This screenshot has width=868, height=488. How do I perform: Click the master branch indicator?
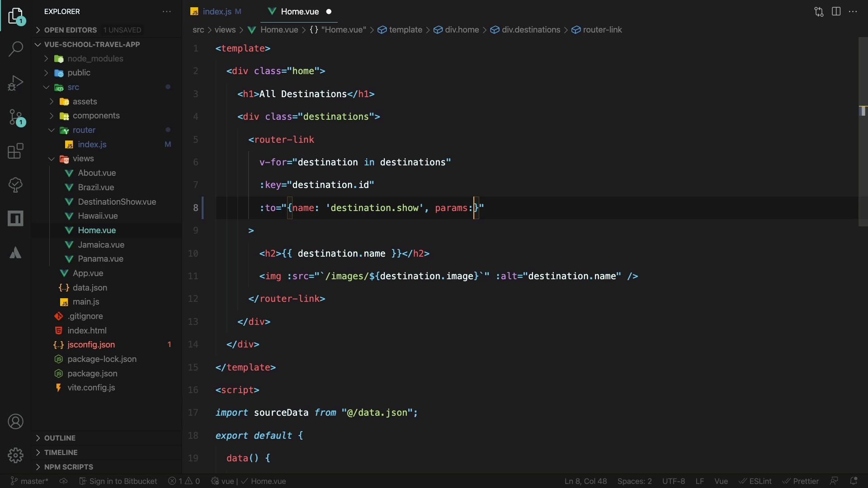30,481
